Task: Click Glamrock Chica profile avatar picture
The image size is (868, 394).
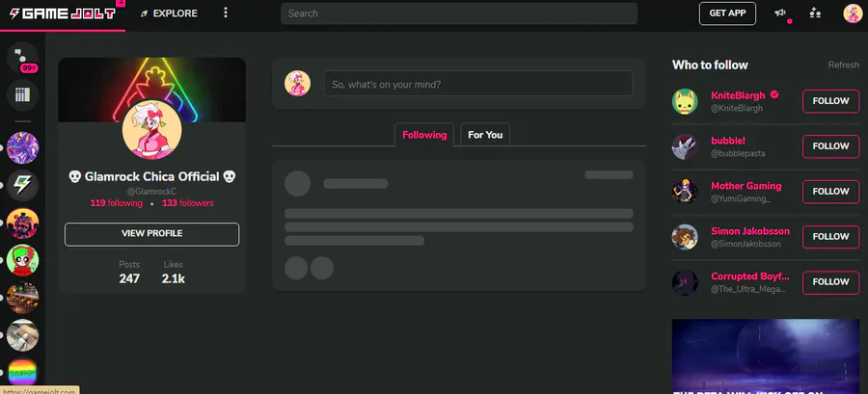Action: coord(152,130)
